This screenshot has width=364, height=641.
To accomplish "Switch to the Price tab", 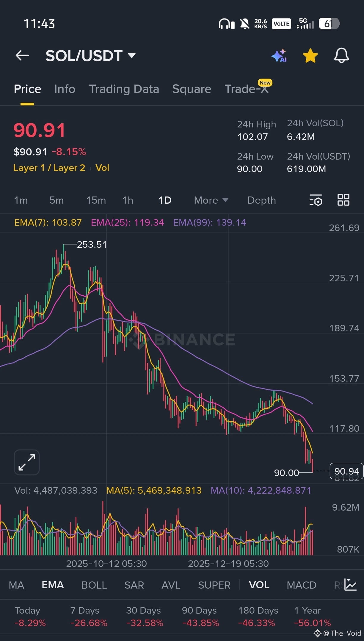I will pos(27,89).
